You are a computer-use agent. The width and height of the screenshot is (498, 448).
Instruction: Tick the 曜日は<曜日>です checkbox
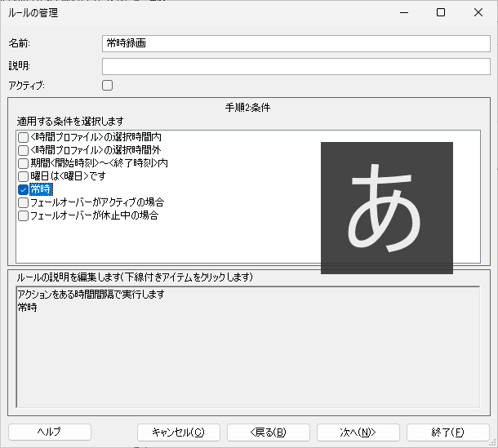pos(23,176)
